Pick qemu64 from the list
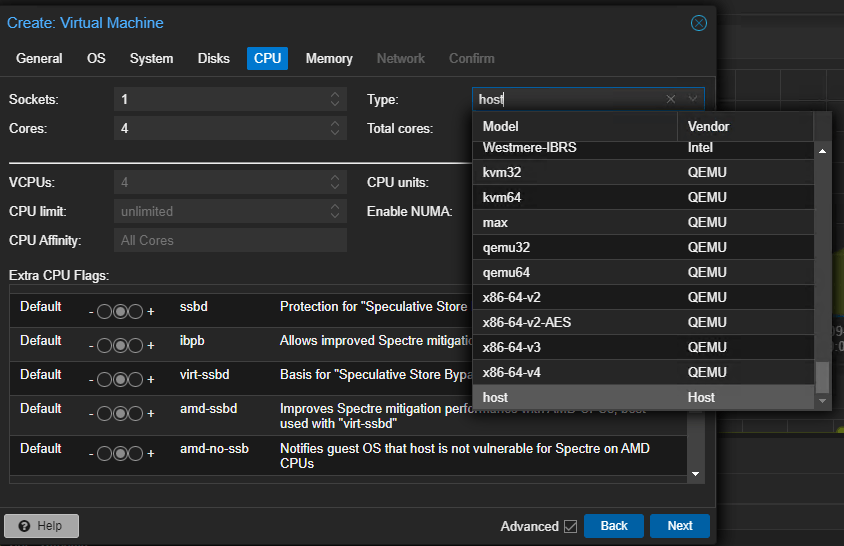 (x=643, y=272)
